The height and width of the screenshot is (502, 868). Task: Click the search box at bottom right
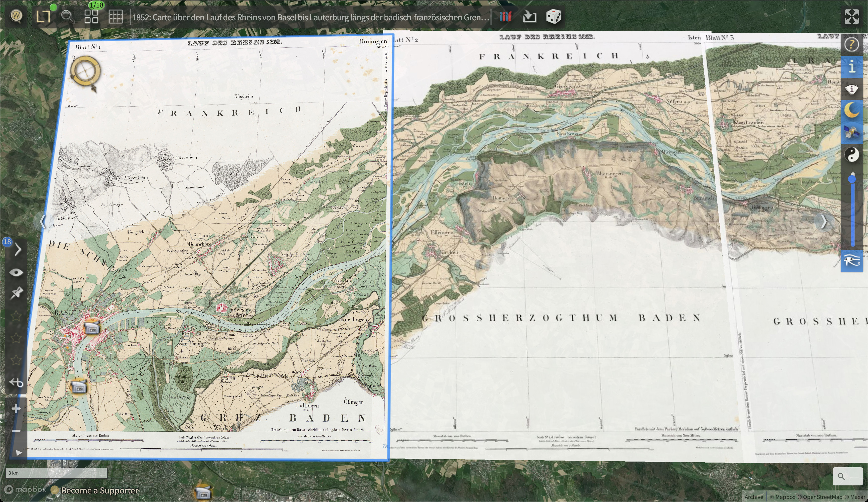848,476
